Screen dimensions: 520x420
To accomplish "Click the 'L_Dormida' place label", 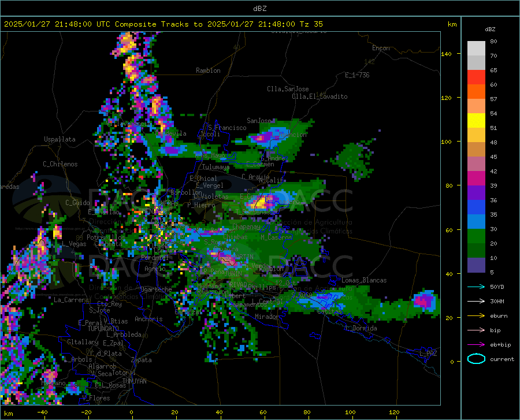I will pyautogui.click(x=361, y=328).
